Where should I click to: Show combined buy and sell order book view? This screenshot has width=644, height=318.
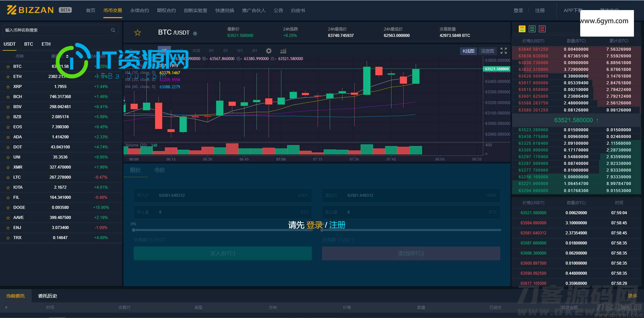tap(522, 29)
